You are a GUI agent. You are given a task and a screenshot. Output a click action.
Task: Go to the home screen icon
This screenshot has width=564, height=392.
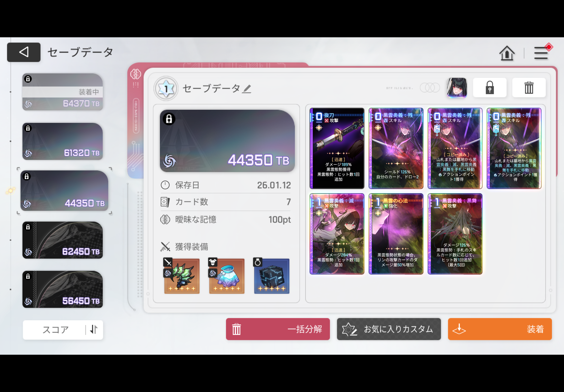pyautogui.click(x=507, y=53)
